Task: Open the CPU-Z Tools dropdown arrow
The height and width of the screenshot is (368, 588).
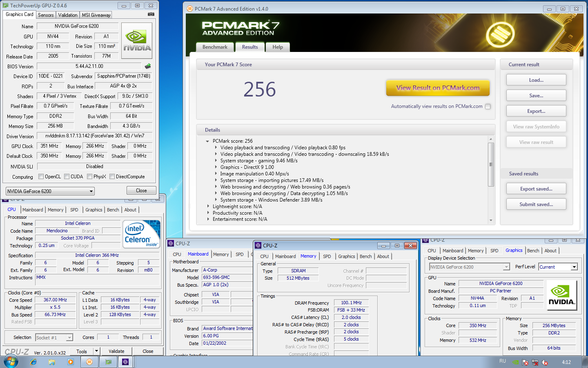Action: (96, 351)
